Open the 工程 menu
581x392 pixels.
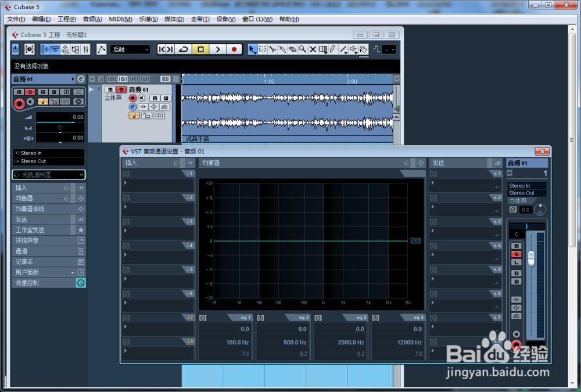pyautogui.click(x=67, y=19)
